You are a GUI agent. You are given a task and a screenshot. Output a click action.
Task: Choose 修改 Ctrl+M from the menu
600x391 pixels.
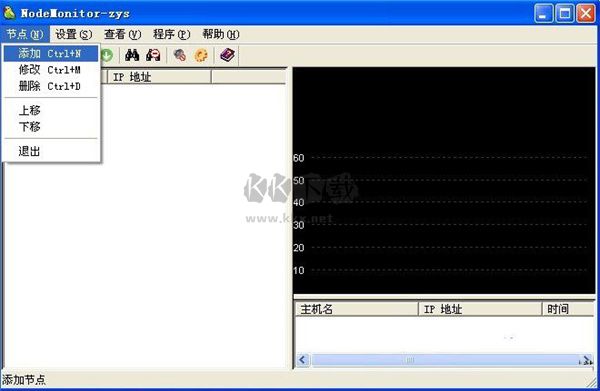(51, 70)
